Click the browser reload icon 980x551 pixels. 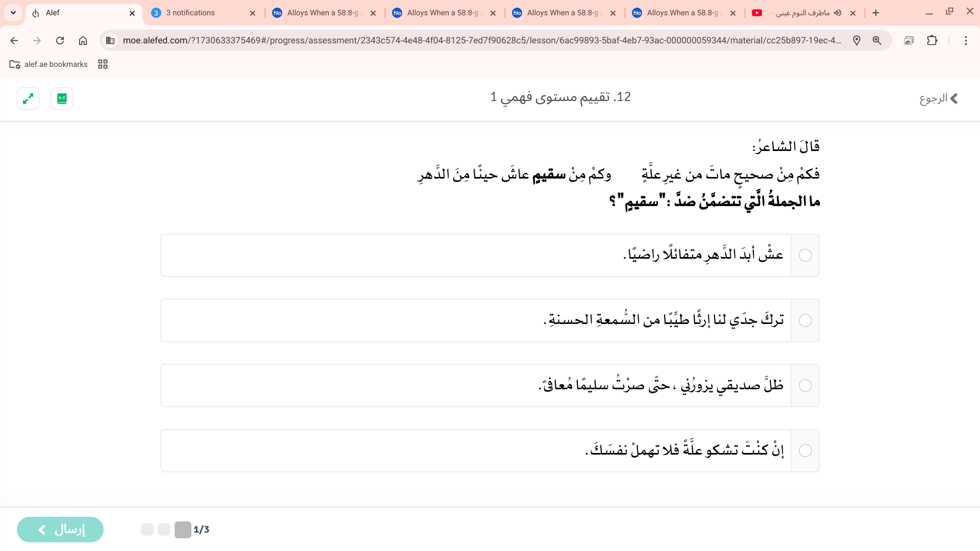(x=60, y=40)
